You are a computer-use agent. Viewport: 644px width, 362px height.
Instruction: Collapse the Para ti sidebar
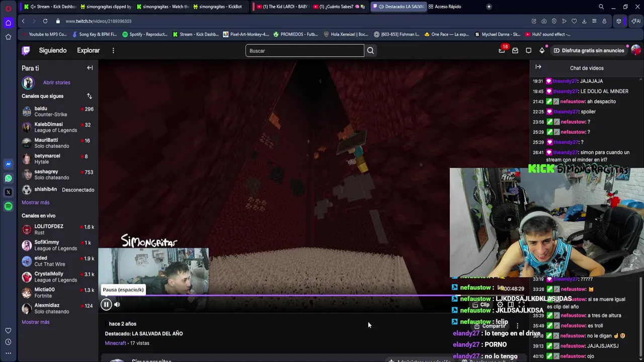pos(90,68)
